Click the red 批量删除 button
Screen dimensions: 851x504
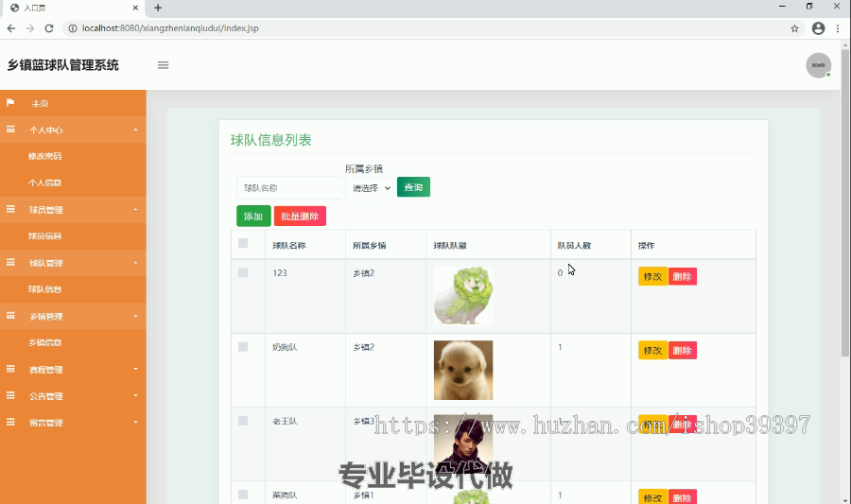click(300, 216)
